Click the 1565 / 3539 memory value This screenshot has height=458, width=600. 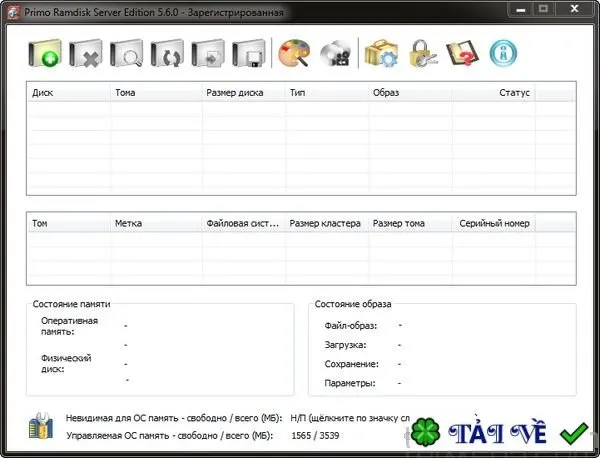pos(315,435)
